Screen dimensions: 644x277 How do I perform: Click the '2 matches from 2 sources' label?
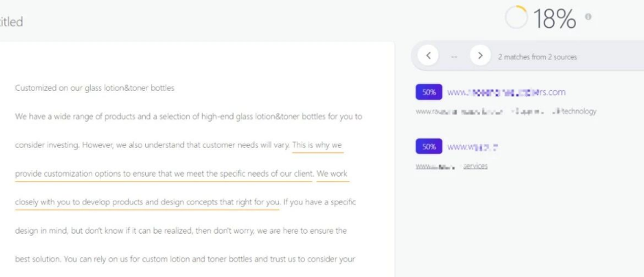click(537, 57)
